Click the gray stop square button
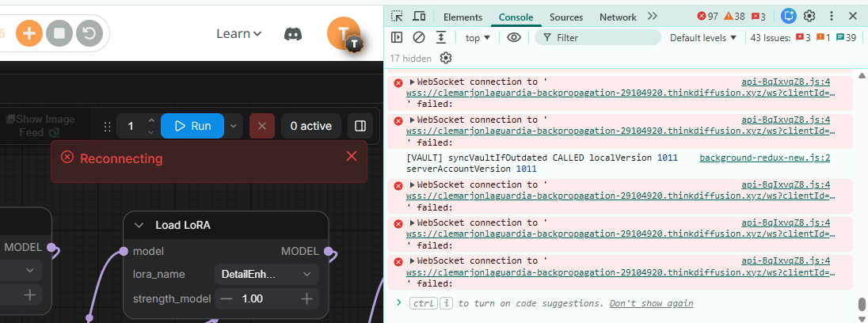The height and width of the screenshot is (323, 868). pos(59,34)
